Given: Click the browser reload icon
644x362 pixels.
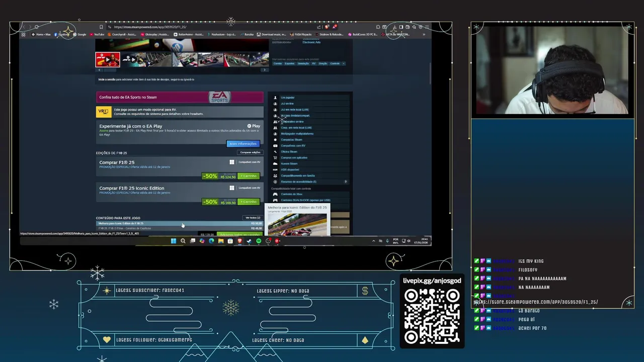Looking at the screenshot, I should coord(36,27).
